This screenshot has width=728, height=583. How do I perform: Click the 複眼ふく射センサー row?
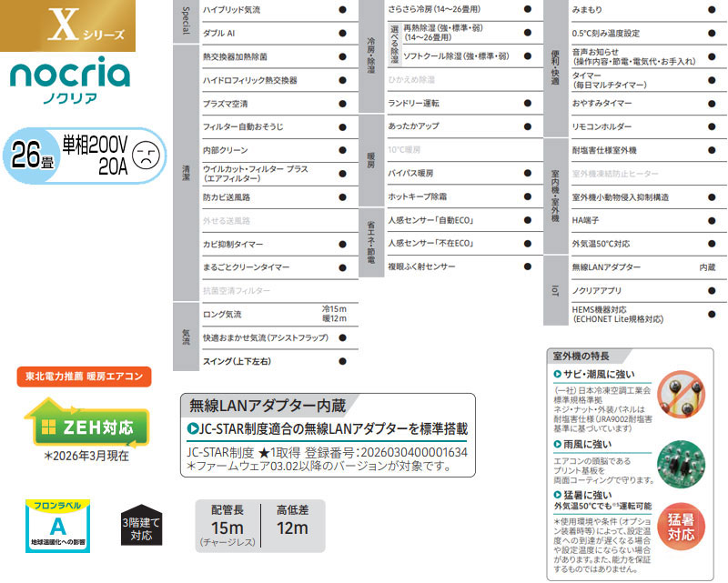[x=465, y=266]
